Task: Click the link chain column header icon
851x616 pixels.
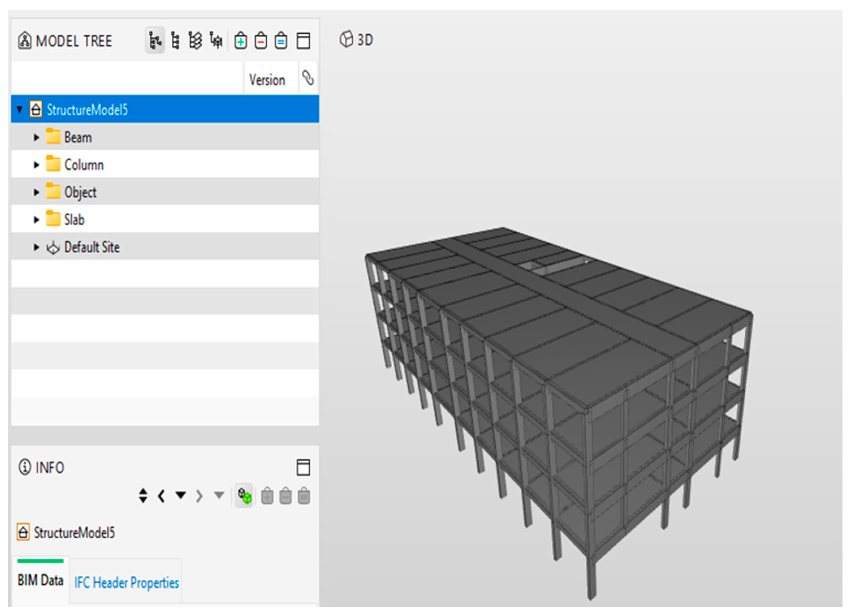Action: 308,78
